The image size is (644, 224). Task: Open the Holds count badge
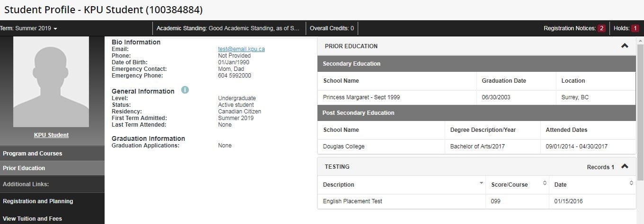635,28
